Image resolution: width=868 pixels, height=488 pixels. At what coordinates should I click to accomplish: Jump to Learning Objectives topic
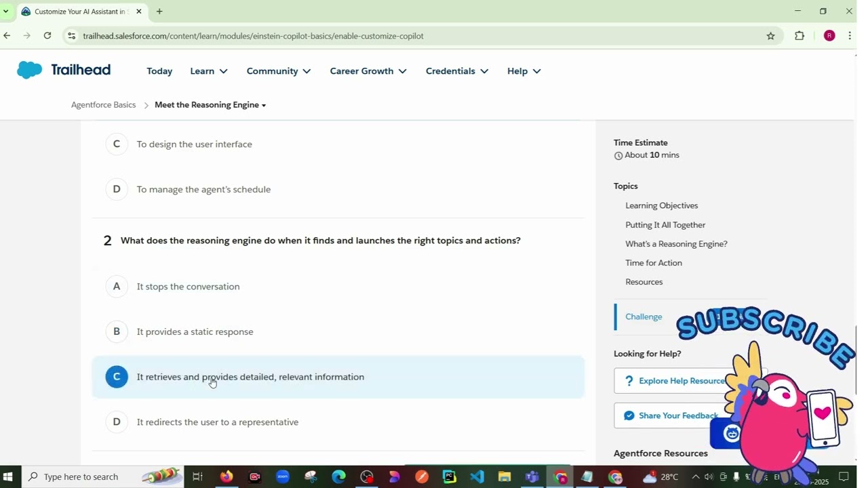pyautogui.click(x=661, y=205)
